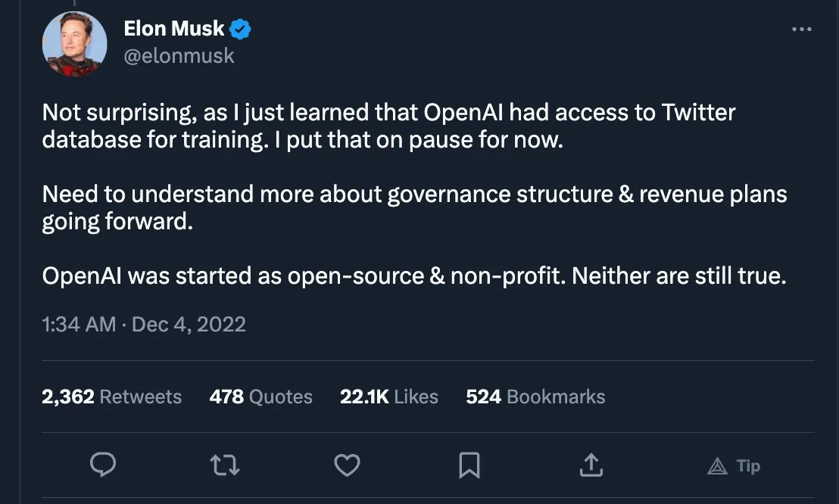This screenshot has width=839, height=504.
Task: Retweet this post via the arrows icon
Action: [224, 465]
